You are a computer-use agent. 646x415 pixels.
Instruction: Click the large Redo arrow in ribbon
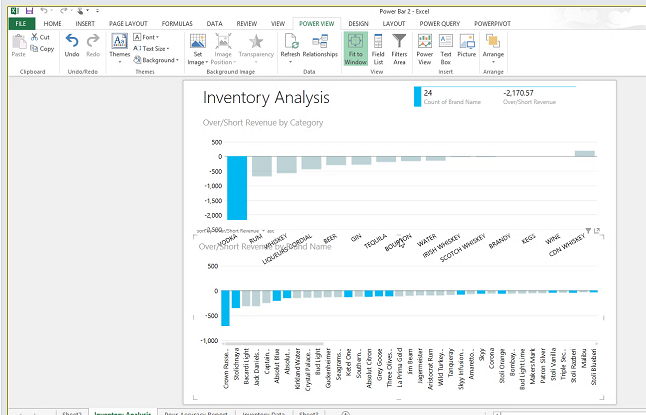(x=93, y=45)
